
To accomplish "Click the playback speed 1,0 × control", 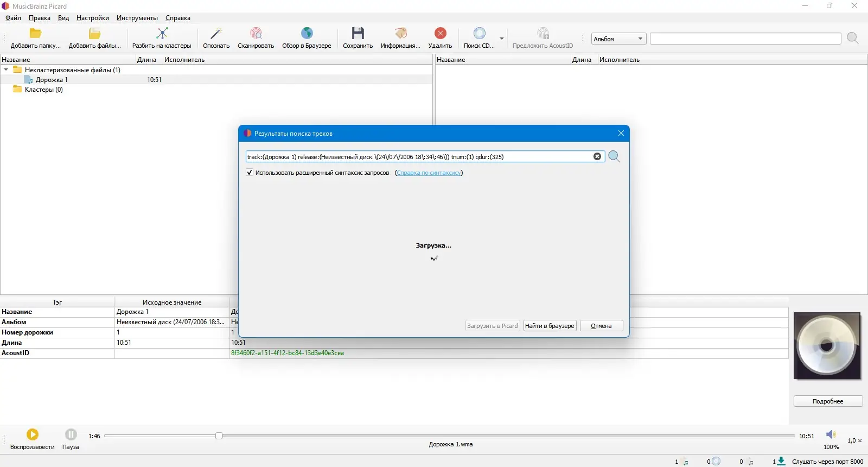I will 854,440.
